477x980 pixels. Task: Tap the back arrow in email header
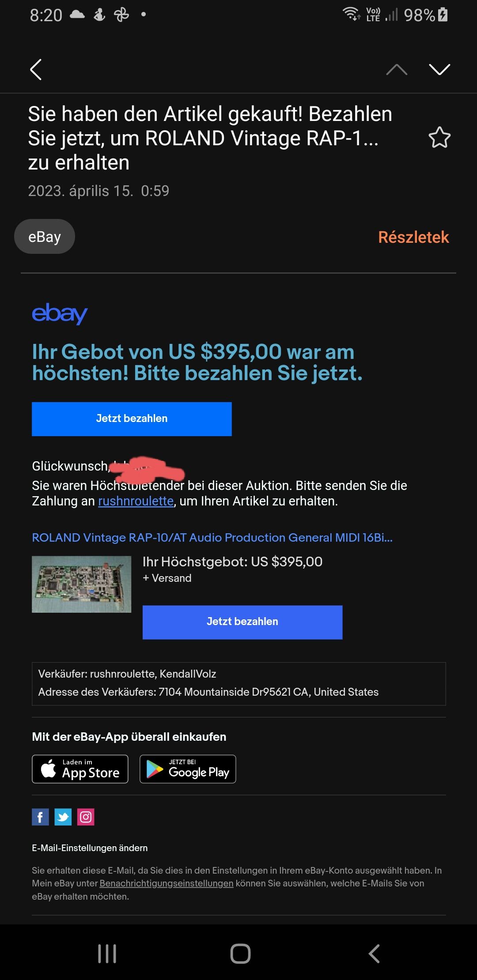(36, 69)
